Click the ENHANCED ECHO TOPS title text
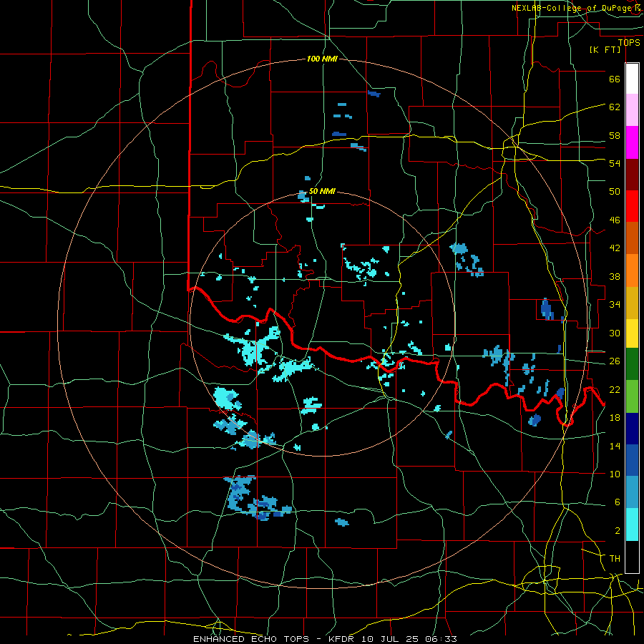Viewport: 644px width, 644px height. 250,639
